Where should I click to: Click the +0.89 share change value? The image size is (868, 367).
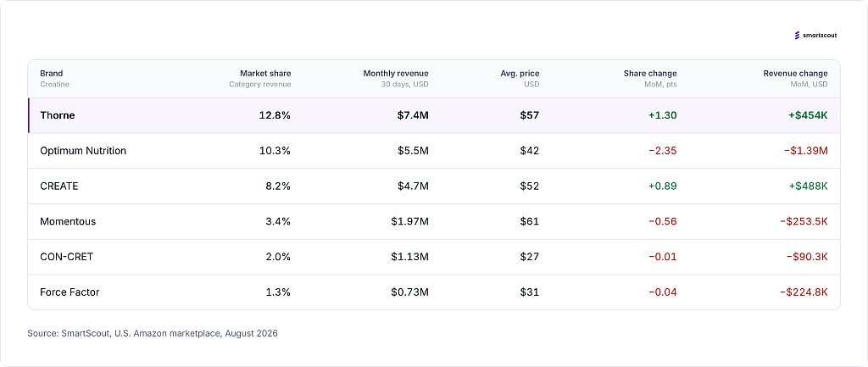coord(663,186)
